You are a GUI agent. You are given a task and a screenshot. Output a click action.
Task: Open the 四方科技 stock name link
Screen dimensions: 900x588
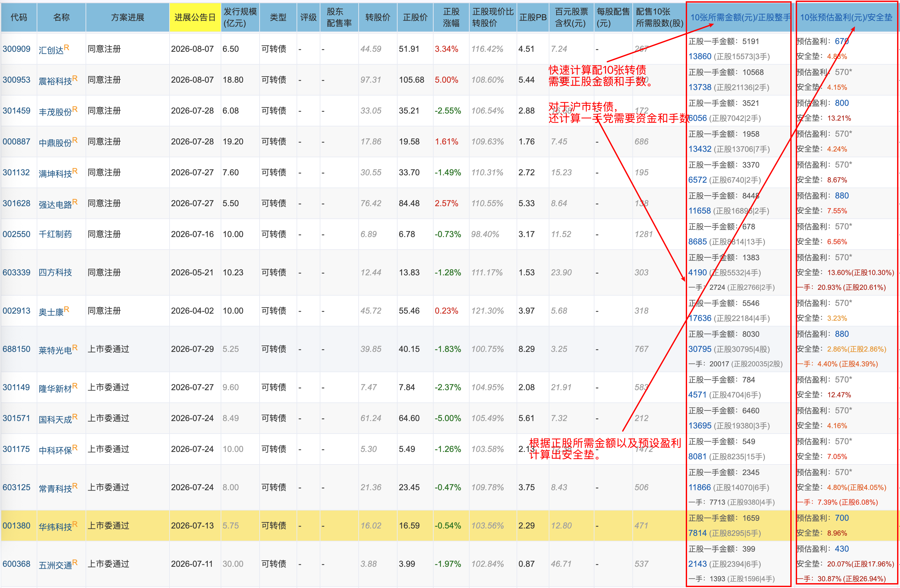point(55,272)
